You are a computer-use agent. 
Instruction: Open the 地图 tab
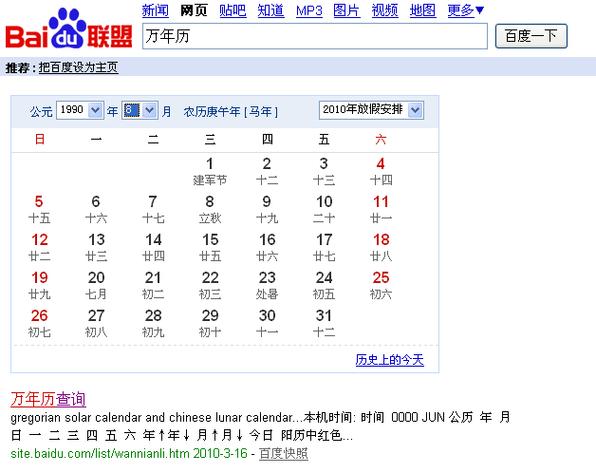click(423, 10)
